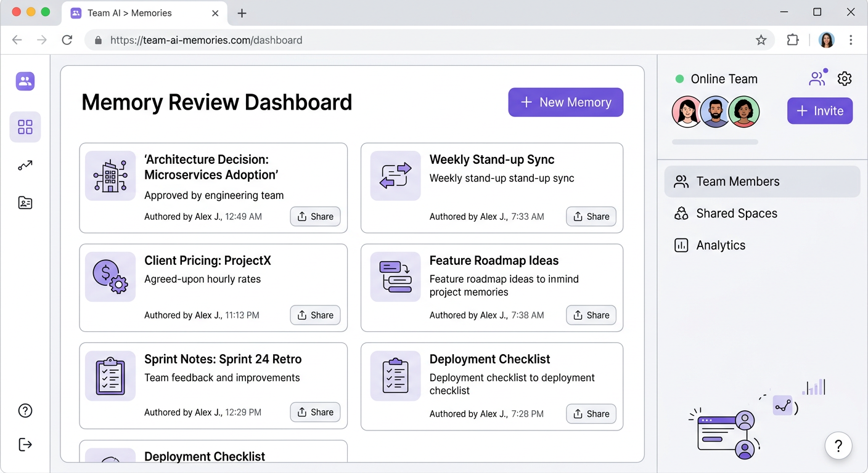
Task: Go forward in browser history
Action: [41, 40]
